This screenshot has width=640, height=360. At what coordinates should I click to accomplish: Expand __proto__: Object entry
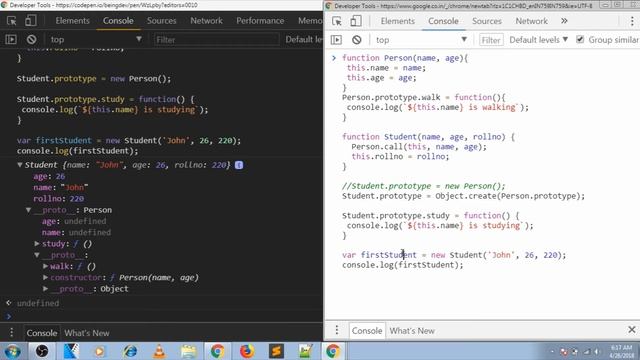pyautogui.click(x=45, y=289)
